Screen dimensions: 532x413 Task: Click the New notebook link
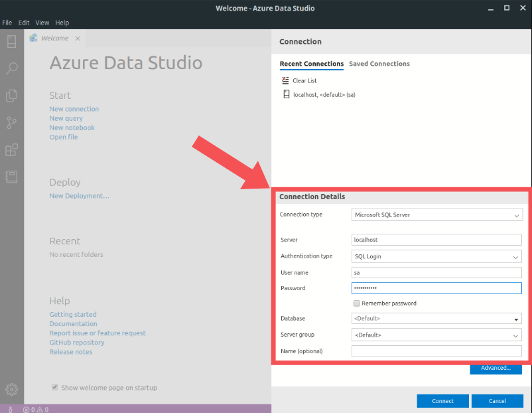click(72, 127)
